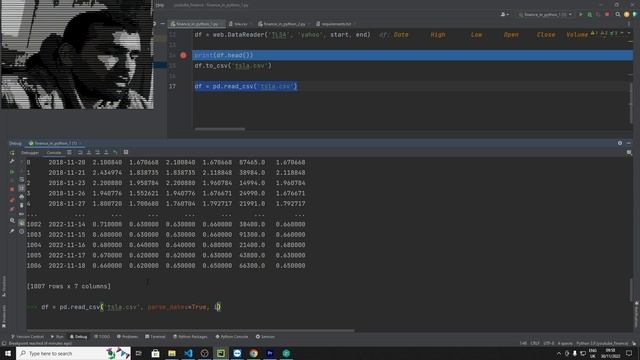Switch to the Debugger tab in the Debug panel
The height and width of the screenshot is (360, 640).
[x=30, y=152]
